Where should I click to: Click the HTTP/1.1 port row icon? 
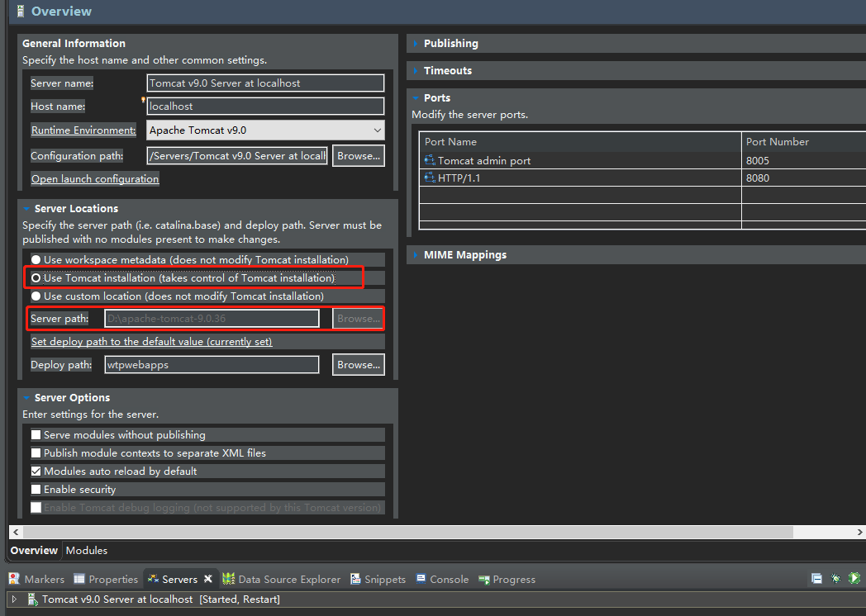point(430,178)
